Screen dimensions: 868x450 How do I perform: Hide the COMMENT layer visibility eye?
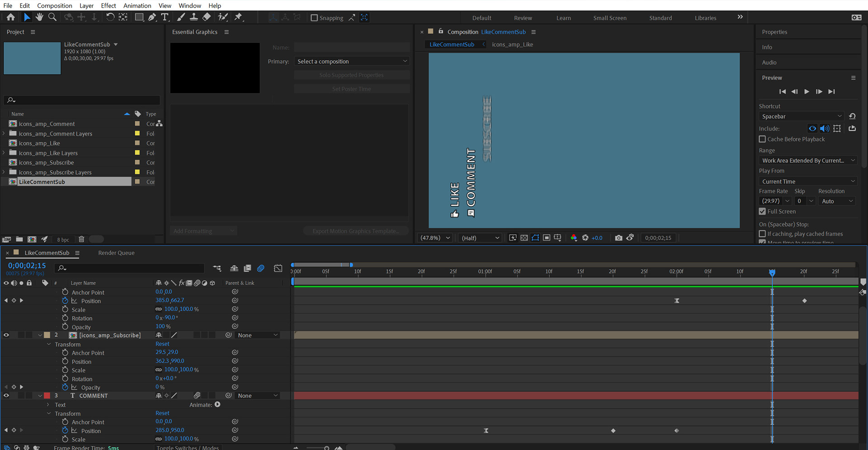[x=6, y=396]
